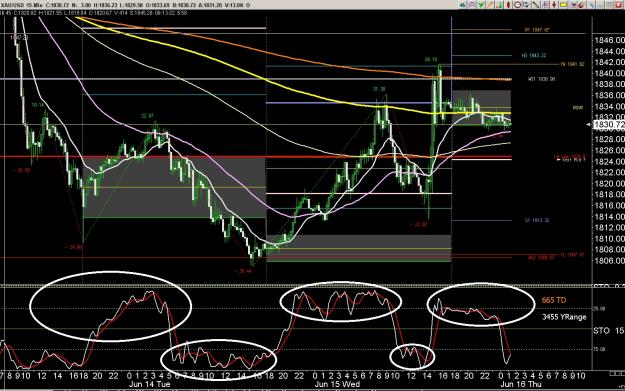This screenshot has width=625, height=391.
Task: Click the dark red swirl icon
Action: click(582, 5)
